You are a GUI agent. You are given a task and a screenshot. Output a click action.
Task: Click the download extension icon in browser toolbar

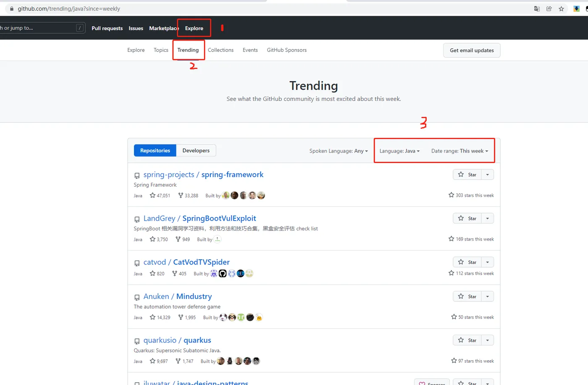577,8
